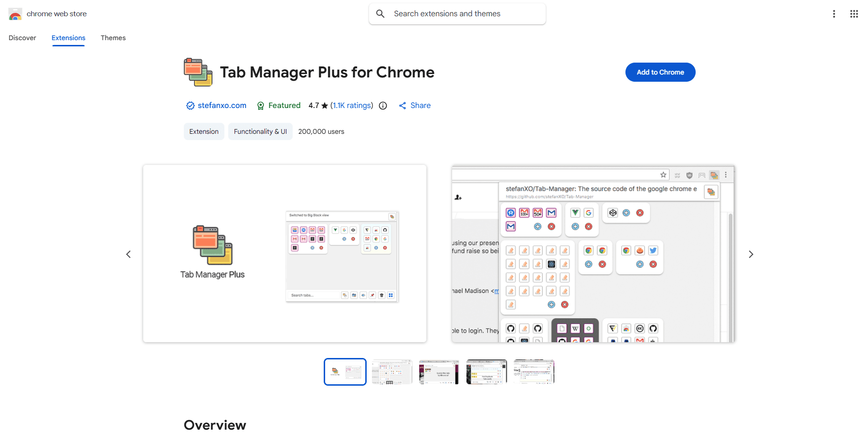
Task: Click the Share text button
Action: pos(421,106)
